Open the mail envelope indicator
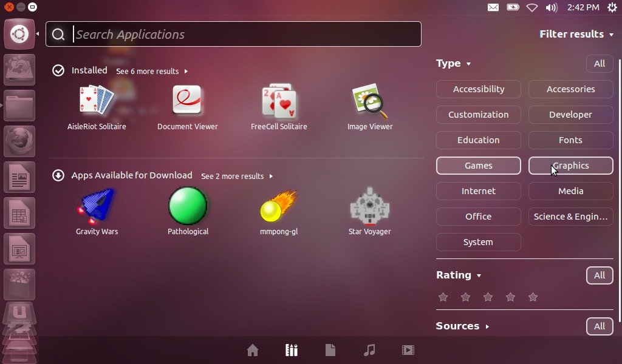622x364 pixels. (x=493, y=7)
